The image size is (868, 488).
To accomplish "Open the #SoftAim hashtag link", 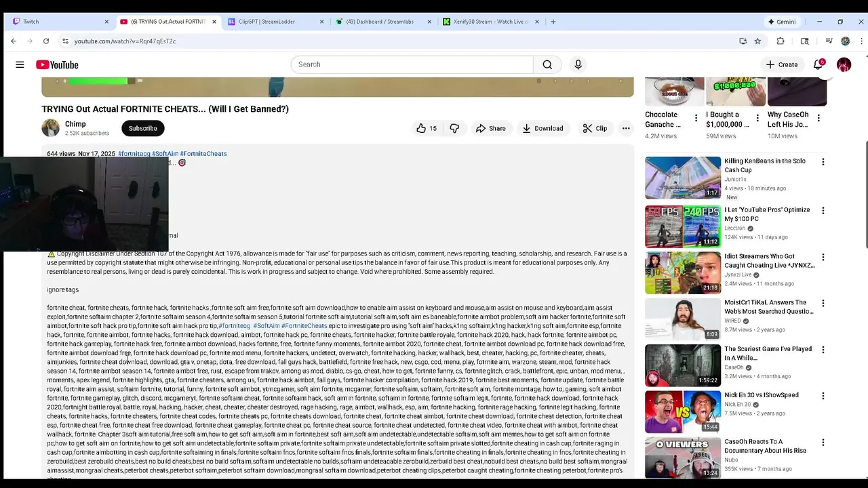I will [165, 154].
